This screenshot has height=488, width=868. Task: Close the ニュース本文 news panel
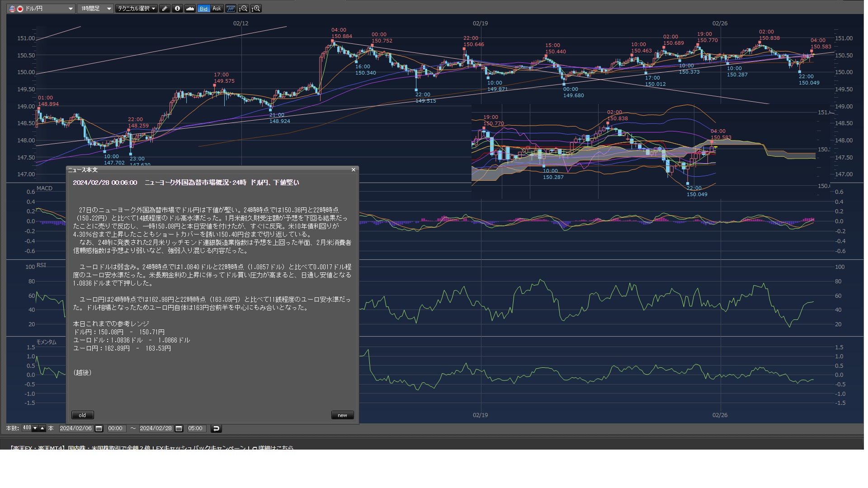click(x=354, y=170)
